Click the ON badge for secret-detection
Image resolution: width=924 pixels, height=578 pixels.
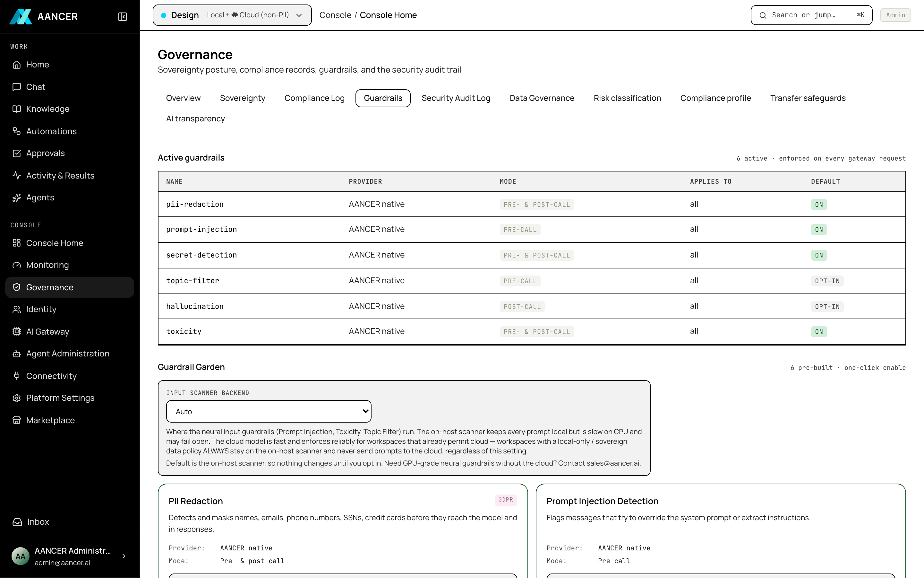[x=819, y=255]
